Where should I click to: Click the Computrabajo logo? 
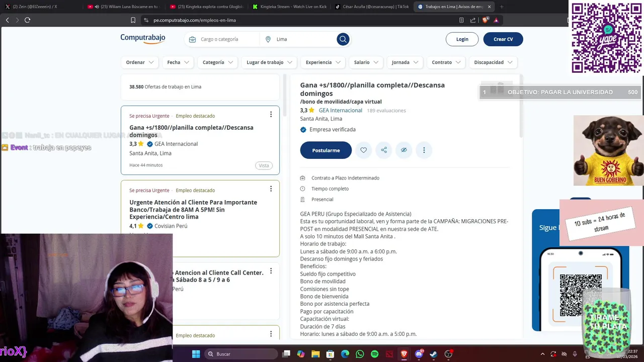(x=143, y=39)
